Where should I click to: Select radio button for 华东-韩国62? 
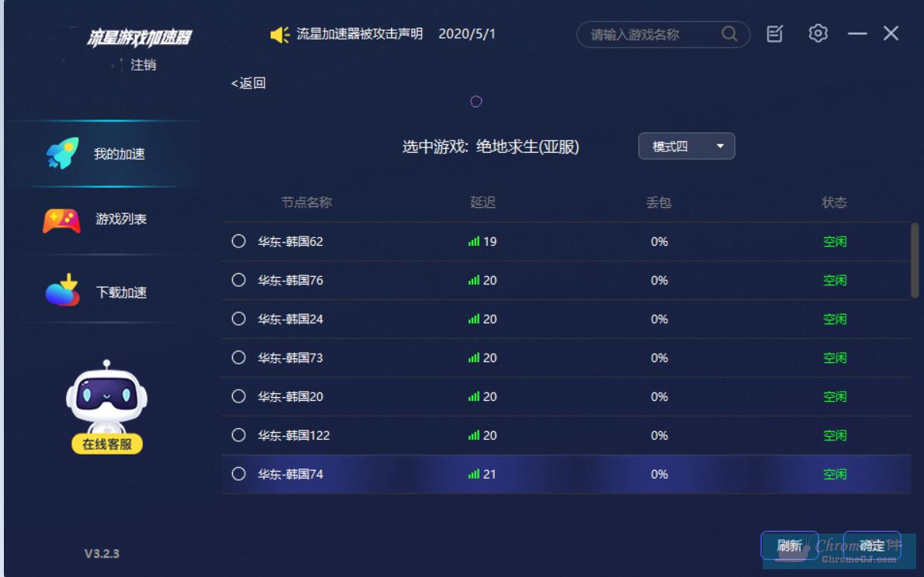coord(239,241)
